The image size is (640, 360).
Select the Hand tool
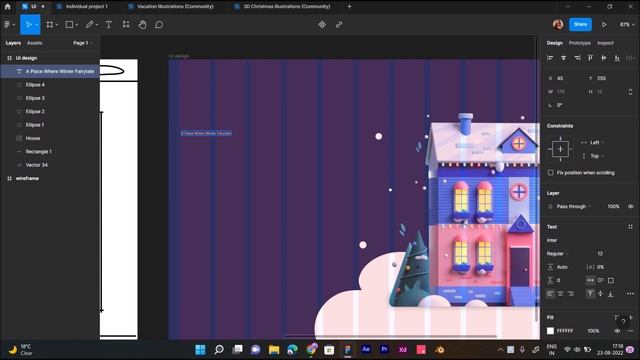142,25
